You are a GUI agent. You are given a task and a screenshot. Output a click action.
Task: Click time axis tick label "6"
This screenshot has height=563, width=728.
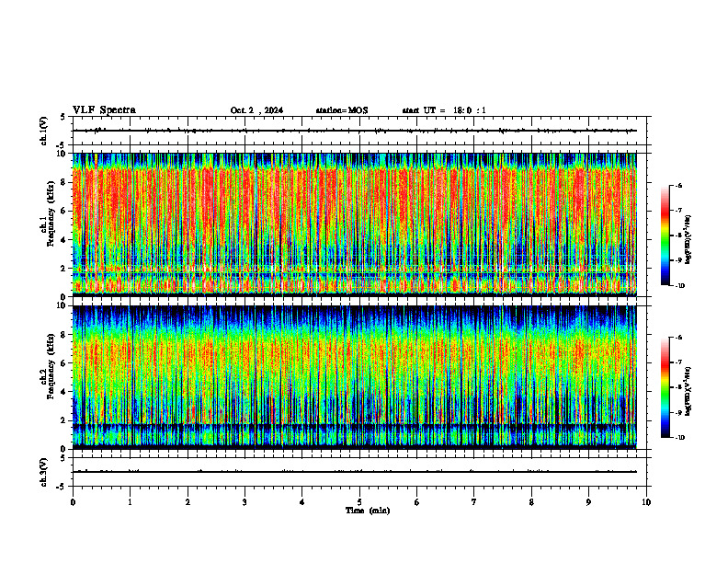coord(417,502)
